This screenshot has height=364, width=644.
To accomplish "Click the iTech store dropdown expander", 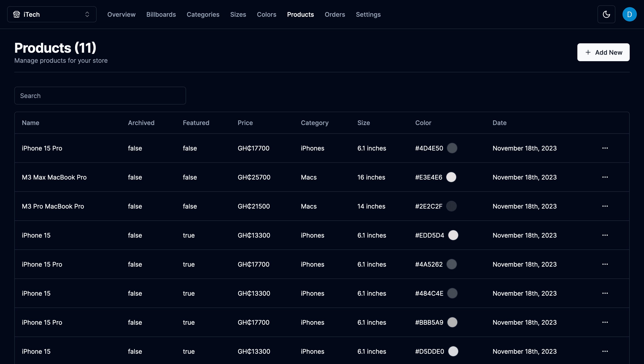I will (87, 14).
